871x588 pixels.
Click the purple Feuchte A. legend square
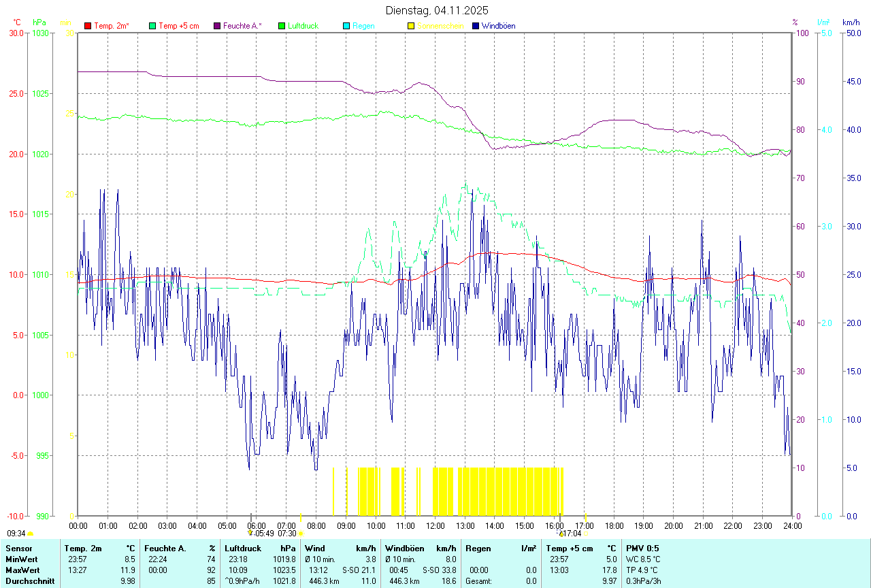point(217,26)
